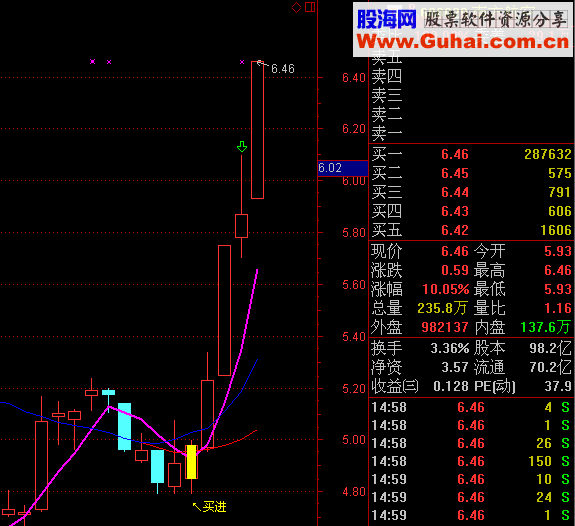Image resolution: width=575 pixels, height=526 pixels.
Task: Click the green down-arrow signal marker
Action: 242,146
